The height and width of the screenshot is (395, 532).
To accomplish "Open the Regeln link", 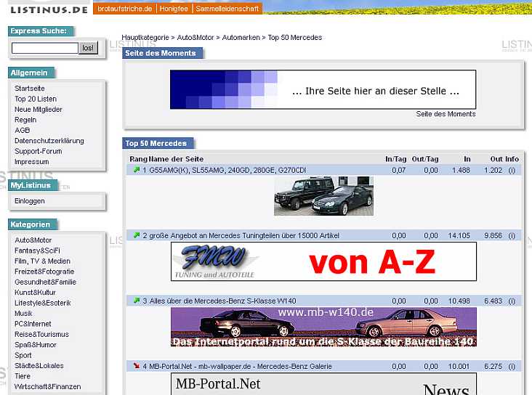I will click(25, 120).
